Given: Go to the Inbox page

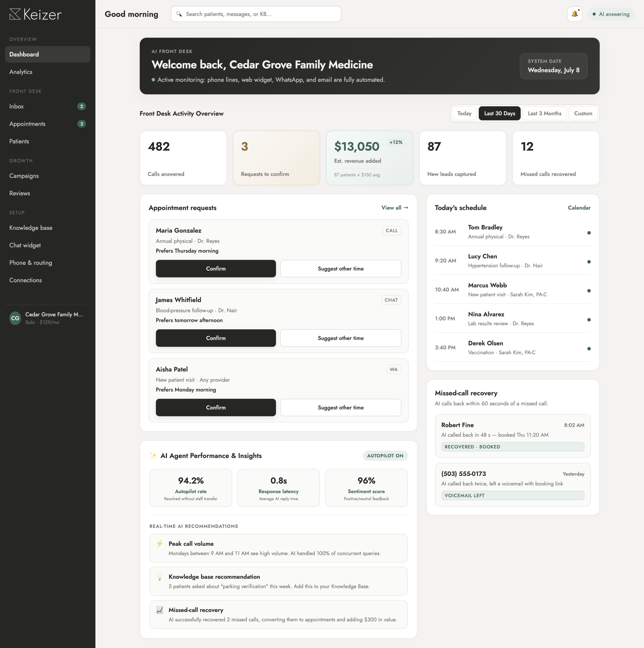Looking at the screenshot, I should point(48,106).
